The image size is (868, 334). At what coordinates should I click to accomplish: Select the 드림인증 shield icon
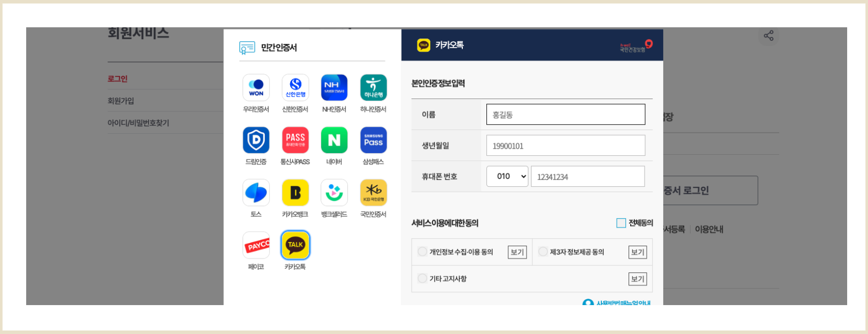click(256, 140)
